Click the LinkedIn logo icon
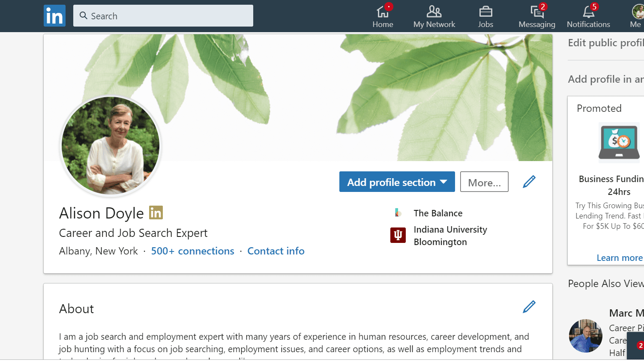The image size is (644, 362). [x=54, y=16]
